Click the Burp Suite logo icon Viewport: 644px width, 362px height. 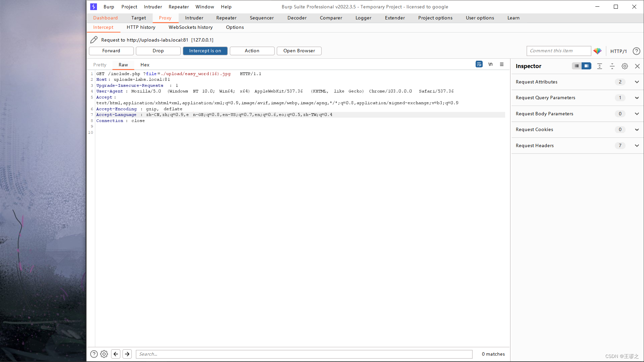point(94,7)
